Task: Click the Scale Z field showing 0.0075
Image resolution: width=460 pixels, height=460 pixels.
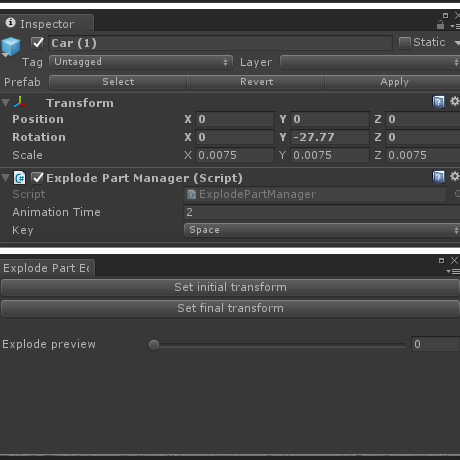Action: click(423, 155)
